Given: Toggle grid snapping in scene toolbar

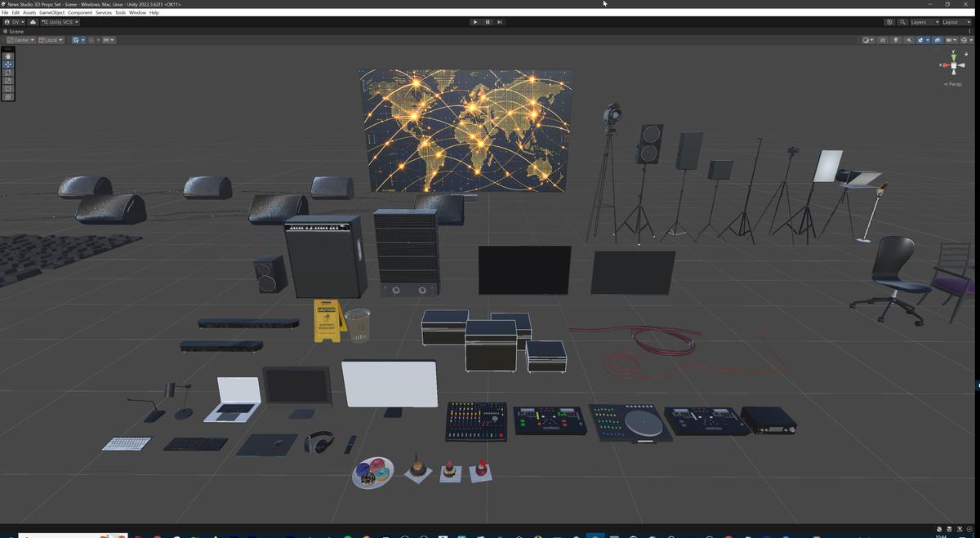Looking at the screenshot, I should pos(91,40).
